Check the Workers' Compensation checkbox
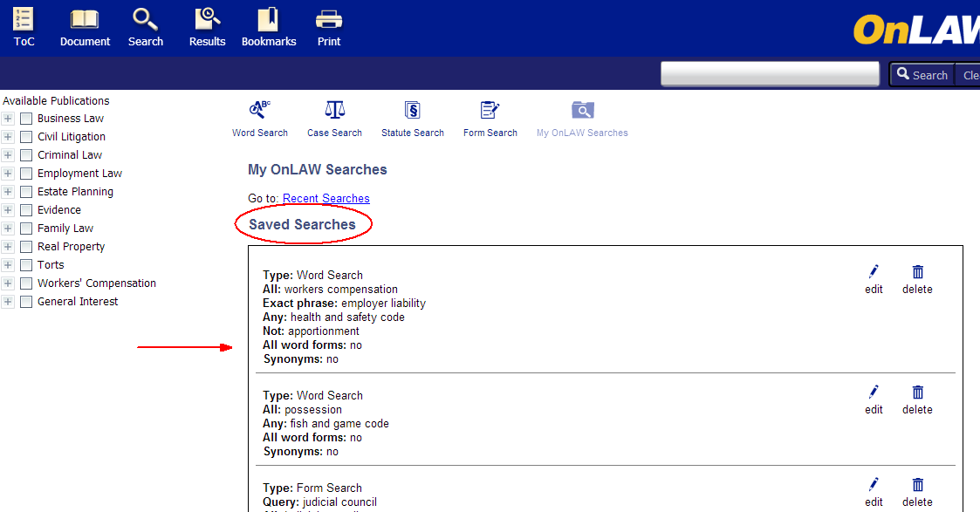The width and height of the screenshot is (980, 512). 26,283
